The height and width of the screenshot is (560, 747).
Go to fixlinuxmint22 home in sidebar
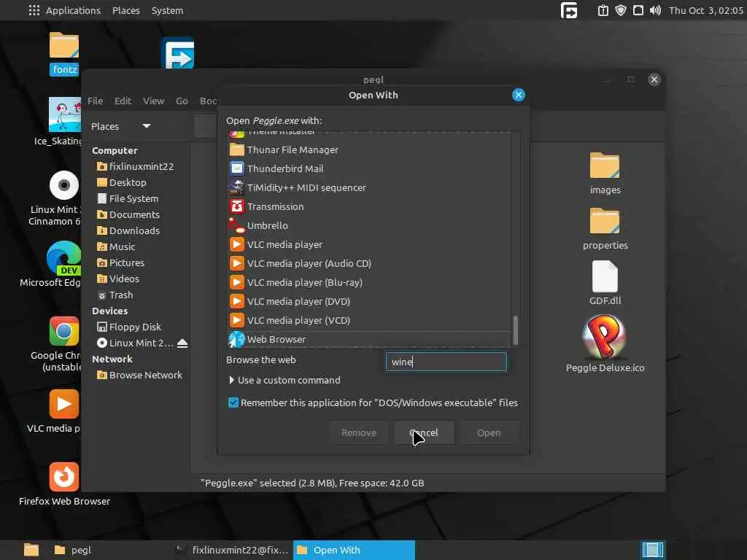[x=135, y=166]
